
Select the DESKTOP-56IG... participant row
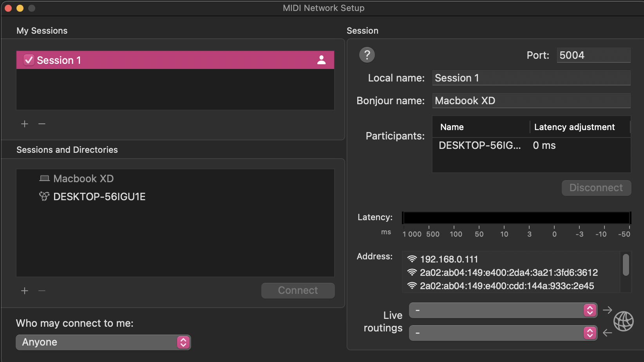pos(531,145)
